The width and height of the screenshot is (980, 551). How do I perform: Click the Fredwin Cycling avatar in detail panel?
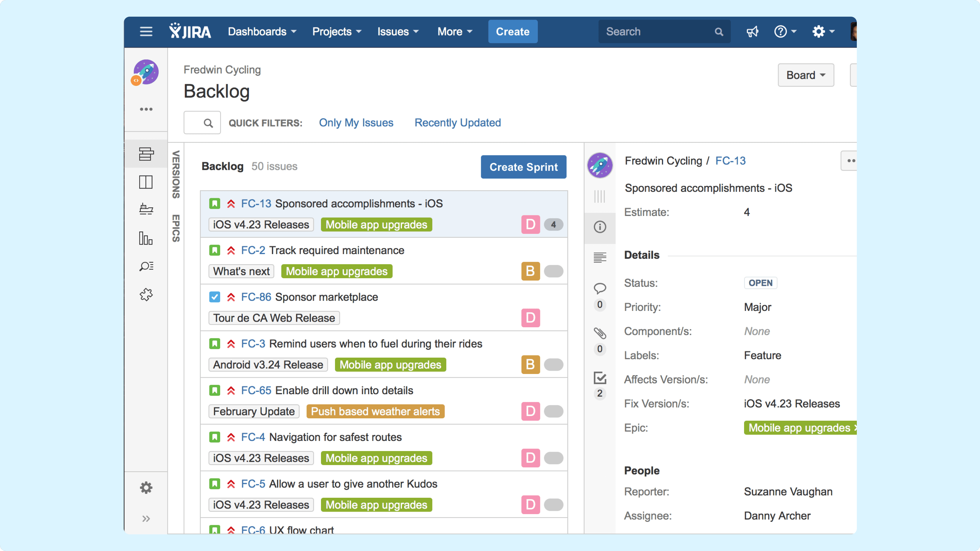(x=599, y=165)
